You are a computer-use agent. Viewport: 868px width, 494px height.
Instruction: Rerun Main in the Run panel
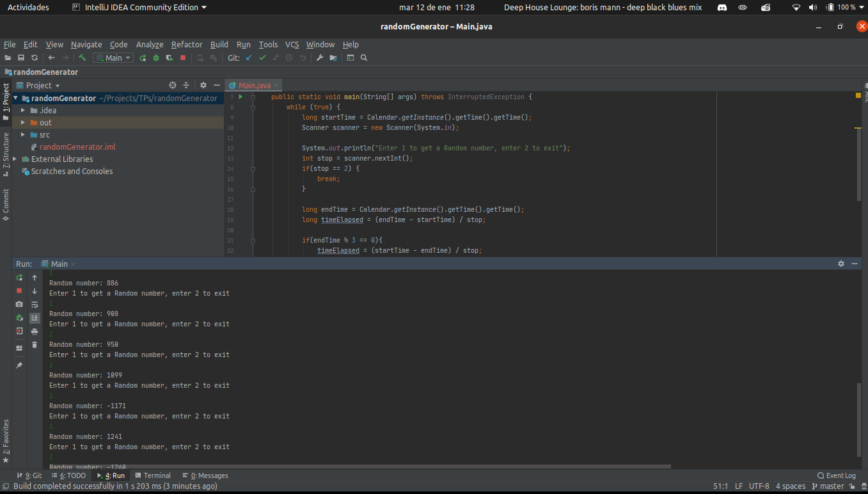(19, 278)
